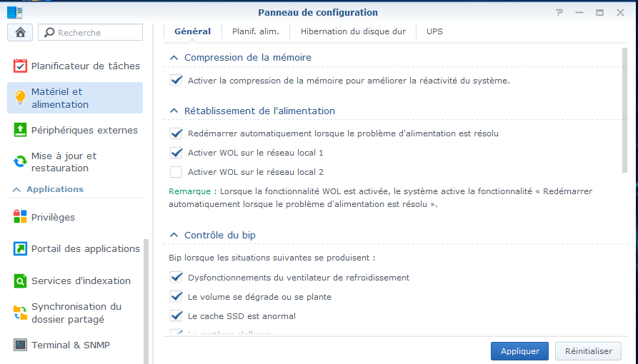Image resolution: width=638 pixels, height=364 pixels.
Task: Open Périphériques externes upload icon
Action: (x=20, y=130)
